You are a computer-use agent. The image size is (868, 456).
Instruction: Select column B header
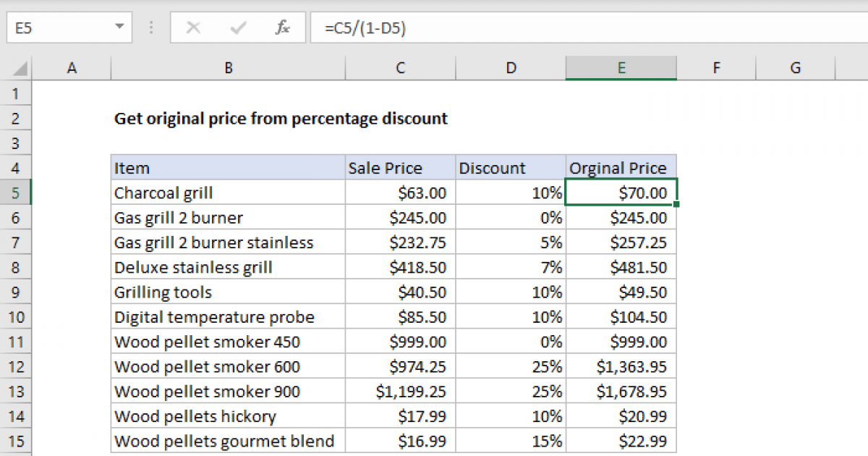[x=228, y=68]
